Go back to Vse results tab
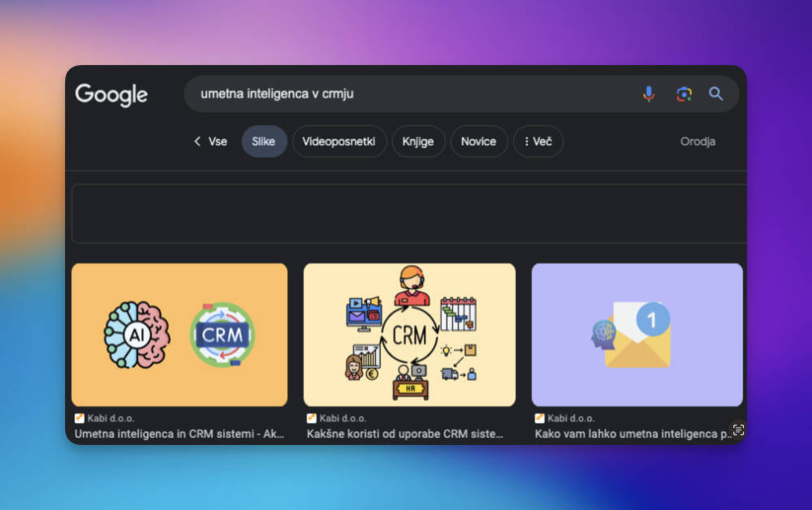 tap(210, 141)
